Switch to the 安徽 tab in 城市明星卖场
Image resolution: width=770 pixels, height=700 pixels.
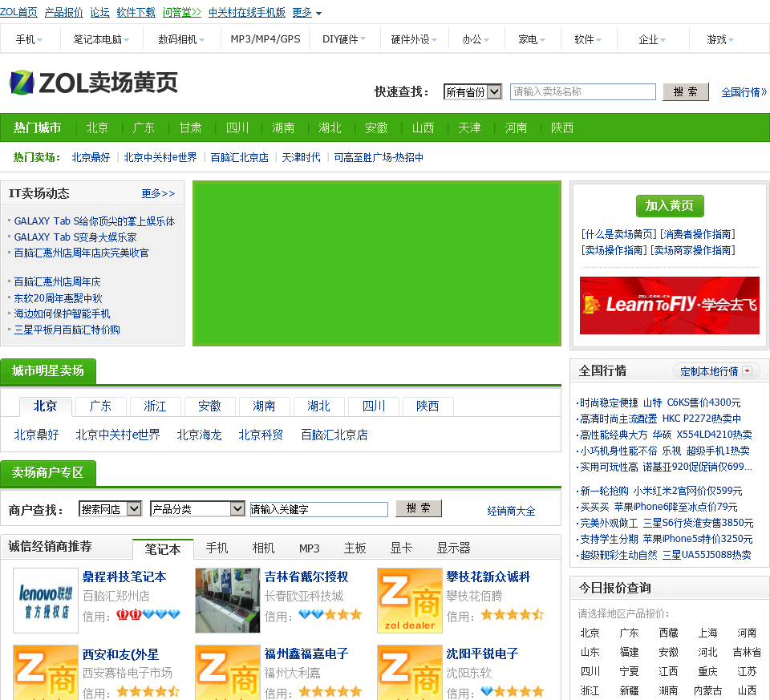(x=209, y=407)
